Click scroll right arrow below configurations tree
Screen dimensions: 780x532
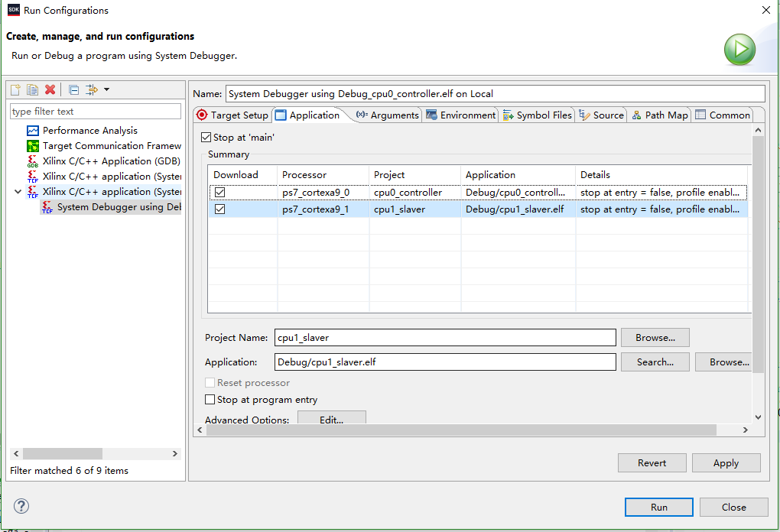tap(174, 453)
